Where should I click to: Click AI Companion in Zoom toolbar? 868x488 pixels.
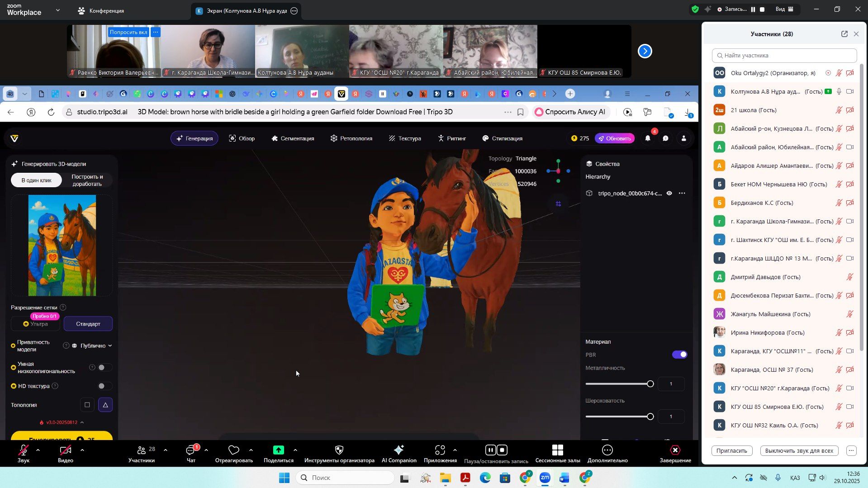pyautogui.click(x=398, y=454)
